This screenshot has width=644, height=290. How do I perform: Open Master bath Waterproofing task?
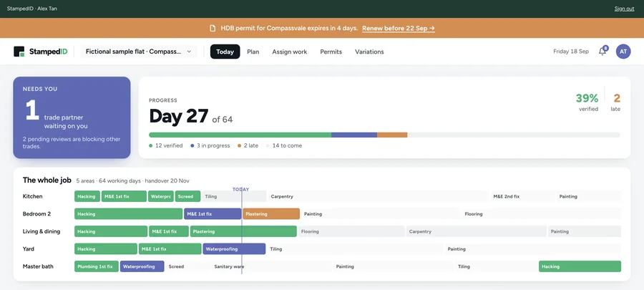pos(142,266)
